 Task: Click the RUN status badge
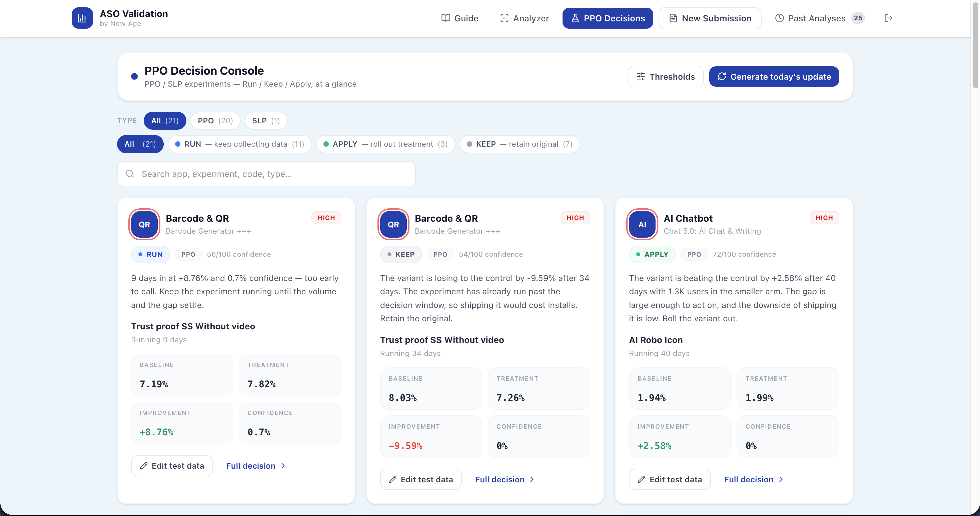pyautogui.click(x=150, y=254)
